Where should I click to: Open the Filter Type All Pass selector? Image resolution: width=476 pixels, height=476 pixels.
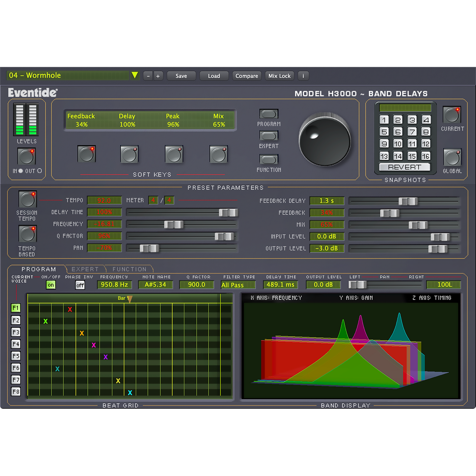pyautogui.click(x=238, y=285)
